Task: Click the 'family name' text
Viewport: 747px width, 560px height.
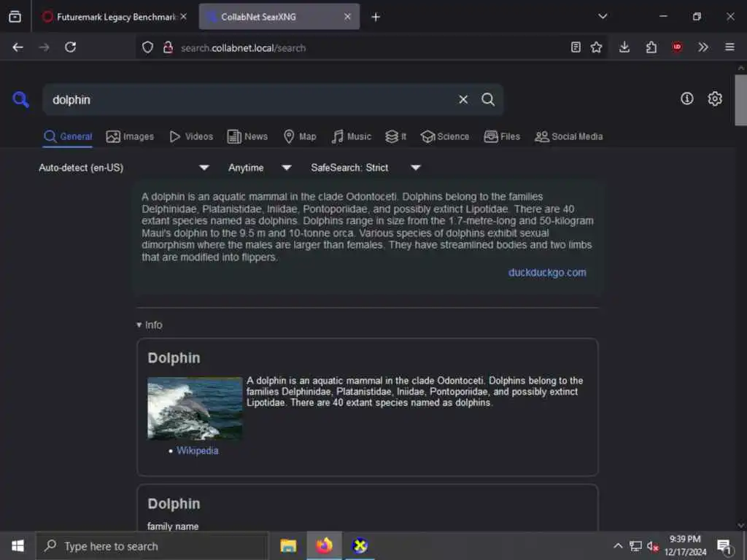Action: point(173,526)
